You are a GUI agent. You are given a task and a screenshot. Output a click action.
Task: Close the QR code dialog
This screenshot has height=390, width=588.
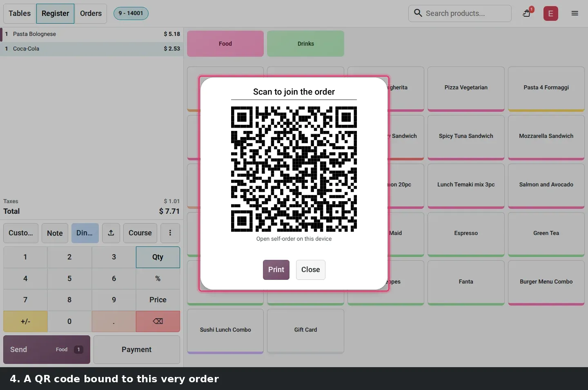311,270
